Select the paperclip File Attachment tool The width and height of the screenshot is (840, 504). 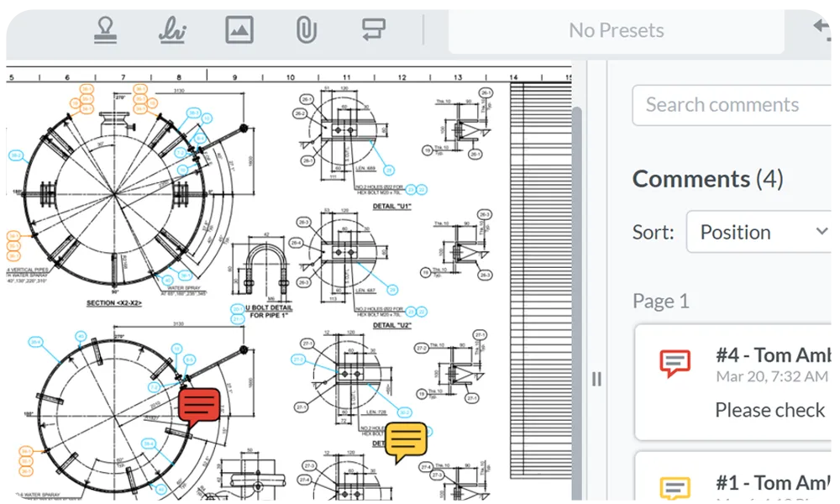[x=306, y=30]
